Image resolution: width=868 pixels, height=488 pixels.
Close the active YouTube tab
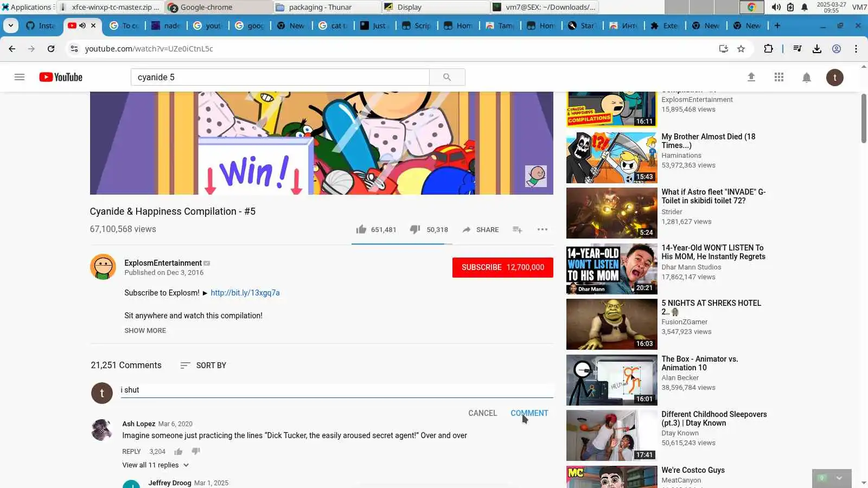(x=93, y=25)
